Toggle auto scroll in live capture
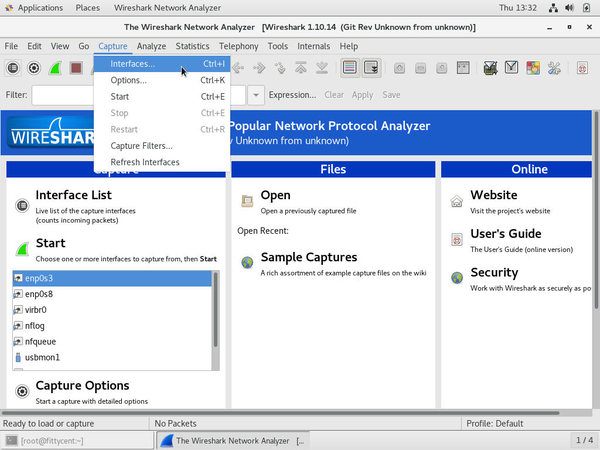 pyautogui.click(x=371, y=68)
